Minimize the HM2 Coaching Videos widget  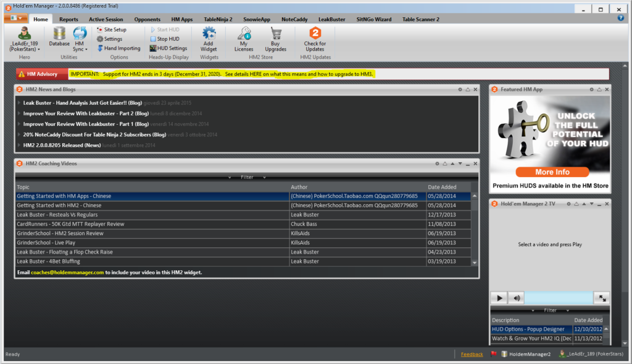coord(468,163)
